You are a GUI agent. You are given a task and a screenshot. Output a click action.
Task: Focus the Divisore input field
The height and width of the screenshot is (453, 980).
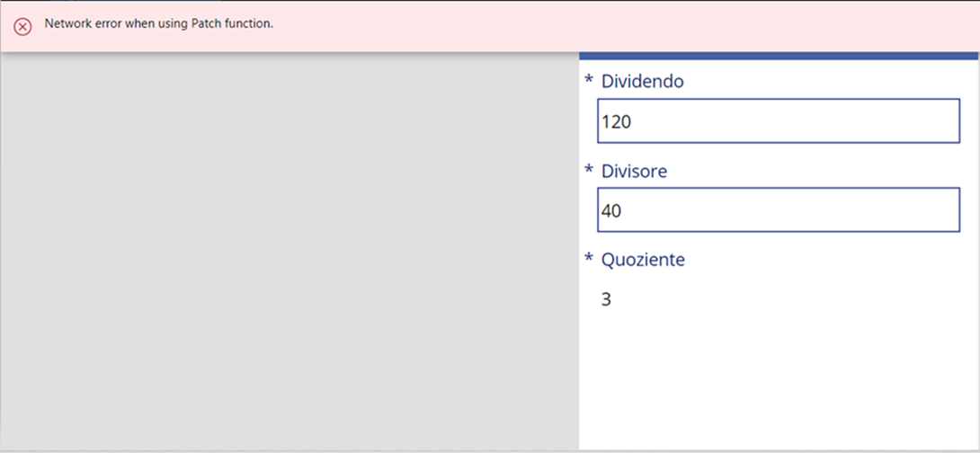coord(778,210)
